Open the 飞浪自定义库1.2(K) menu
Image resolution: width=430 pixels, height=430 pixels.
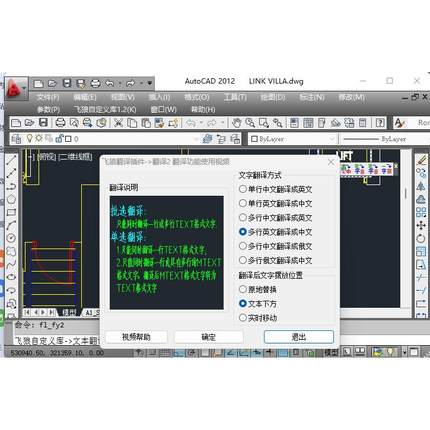(105, 109)
